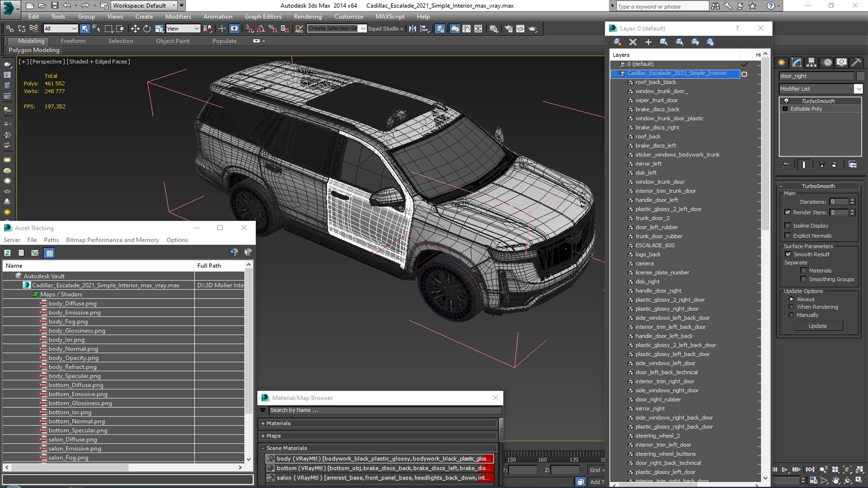Click Go to End playback icon
This screenshot has height=488, width=868.
coord(810,470)
